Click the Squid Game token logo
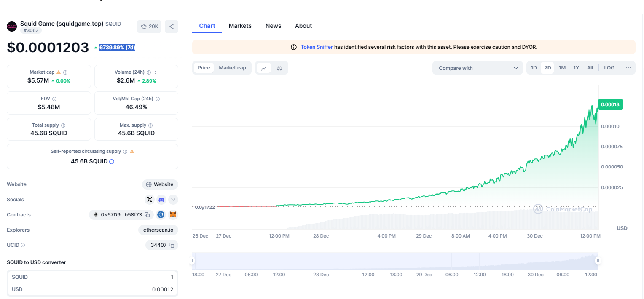This screenshot has width=644, height=299. coord(12,27)
